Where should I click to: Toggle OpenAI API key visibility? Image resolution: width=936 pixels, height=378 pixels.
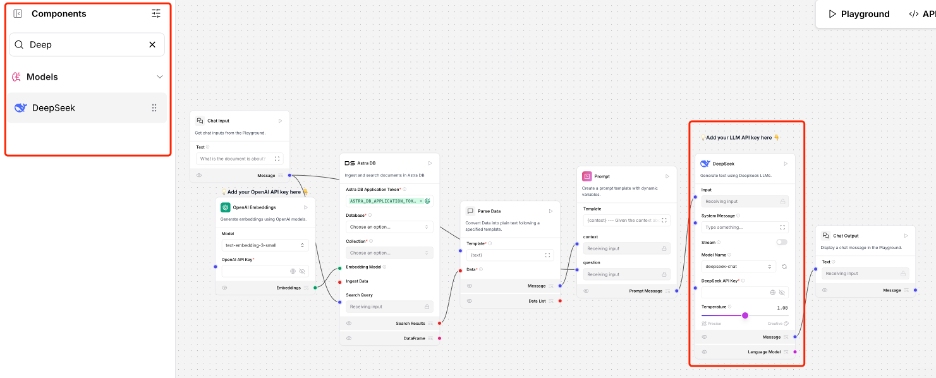(302, 271)
